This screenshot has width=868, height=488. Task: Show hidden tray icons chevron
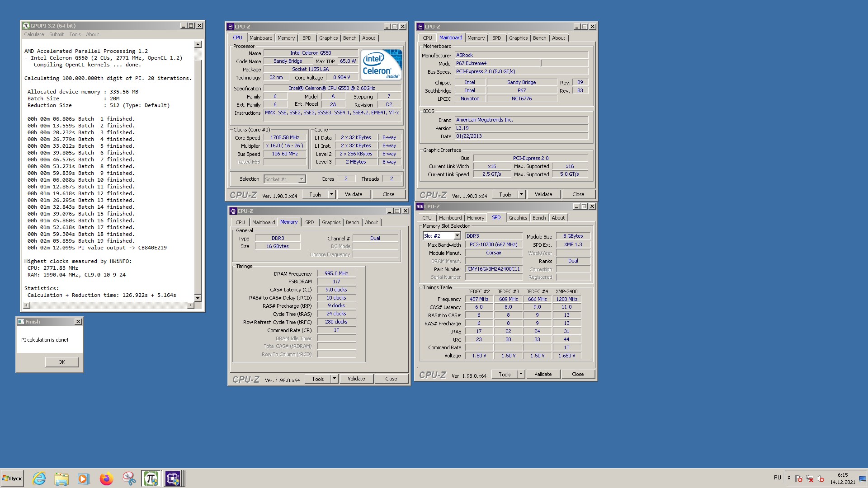pos(789,478)
